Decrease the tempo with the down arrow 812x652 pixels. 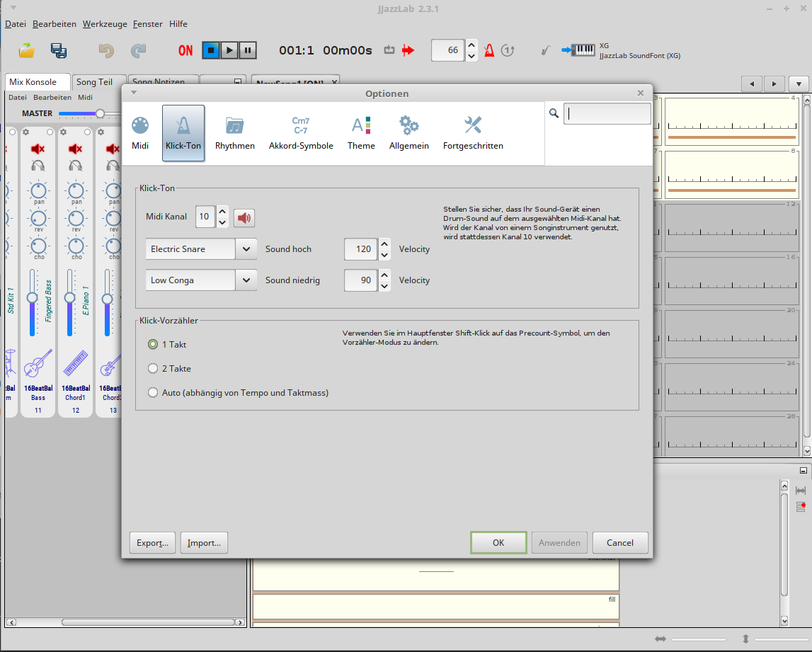tap(471, 56)
